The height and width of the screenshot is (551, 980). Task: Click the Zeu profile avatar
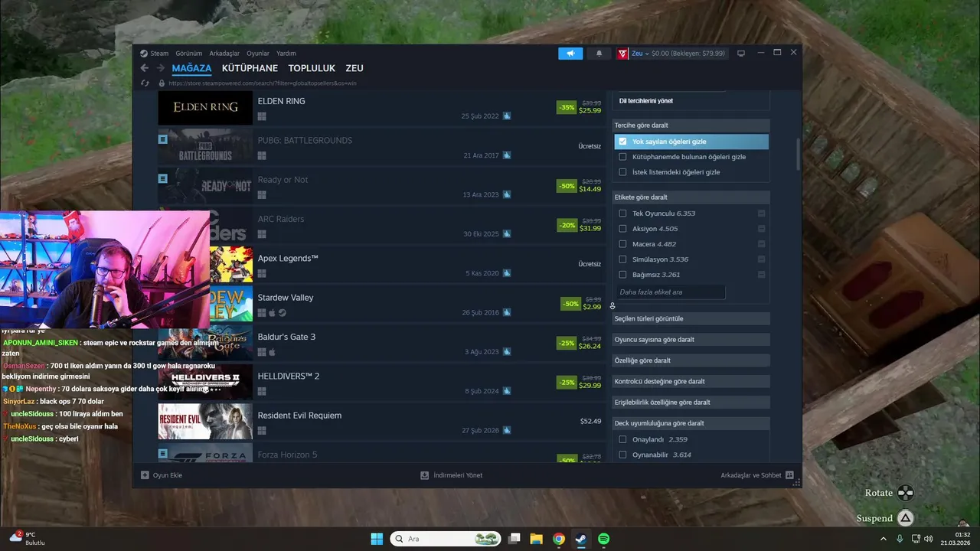622,54
